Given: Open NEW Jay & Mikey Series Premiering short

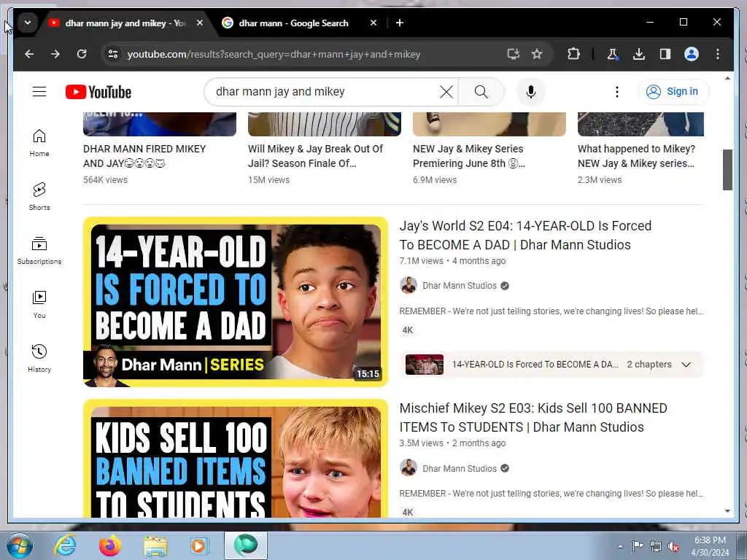Looking at the screenshot, I should click(469, 156).
